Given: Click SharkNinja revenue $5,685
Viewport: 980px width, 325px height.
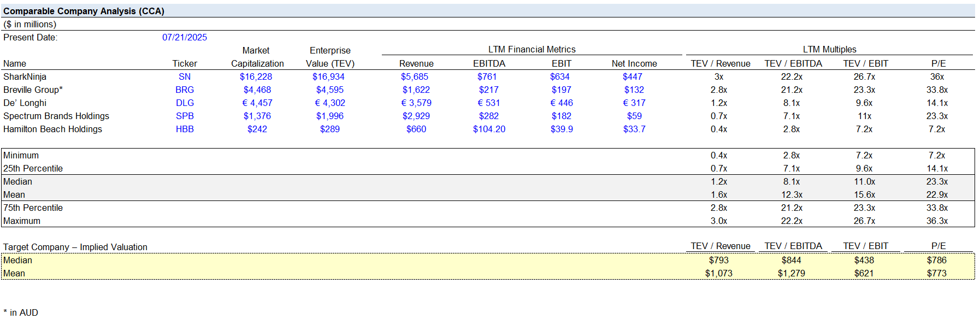Looking at the screenshot, I should 415,76.
